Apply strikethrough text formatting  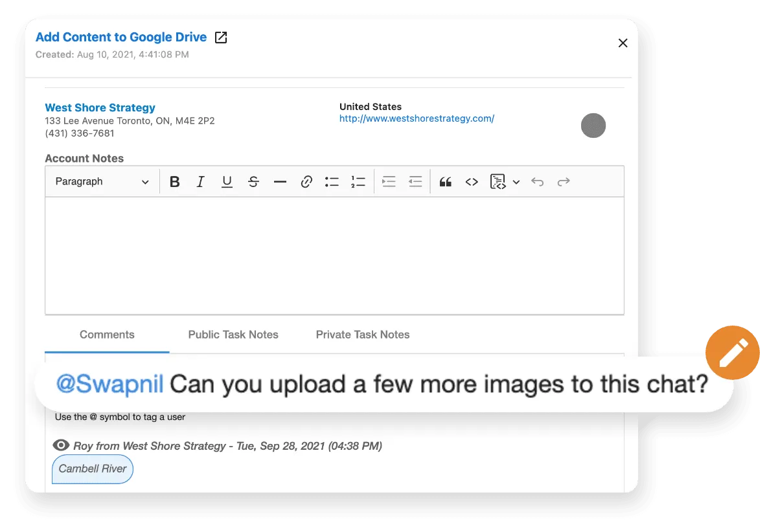tap(253, 182)
